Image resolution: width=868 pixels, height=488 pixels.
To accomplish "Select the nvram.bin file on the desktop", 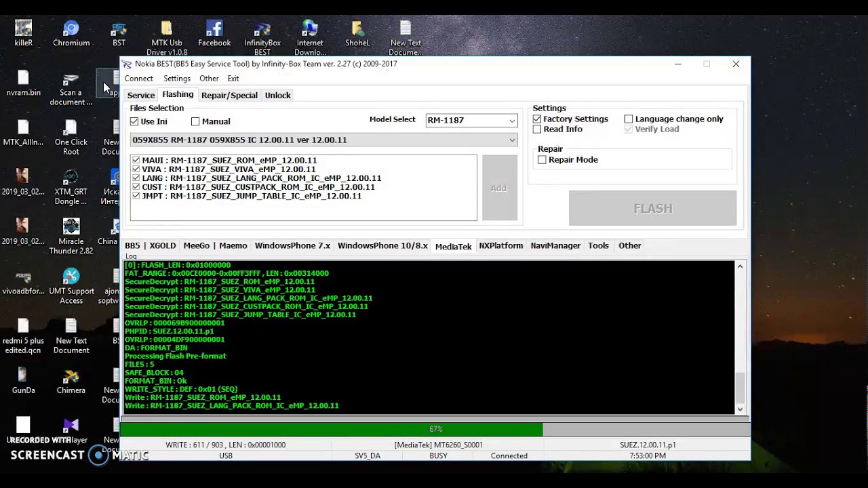I will point(24,83).
